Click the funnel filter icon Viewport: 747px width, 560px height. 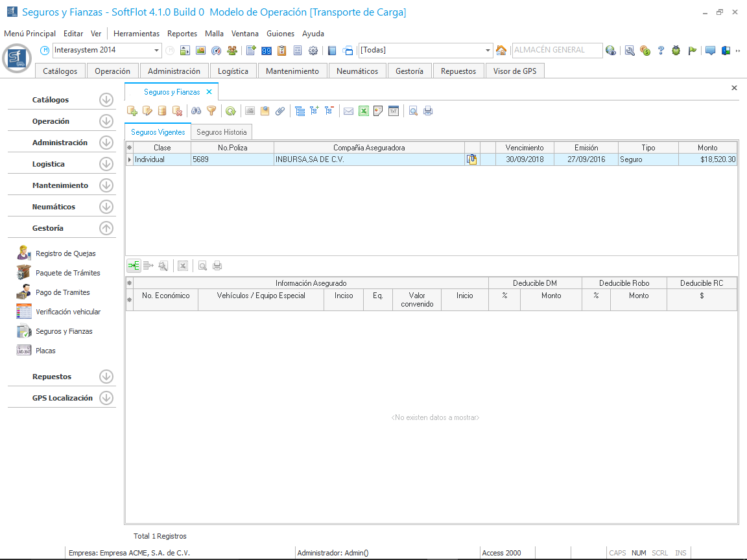(x=211, y=111)
